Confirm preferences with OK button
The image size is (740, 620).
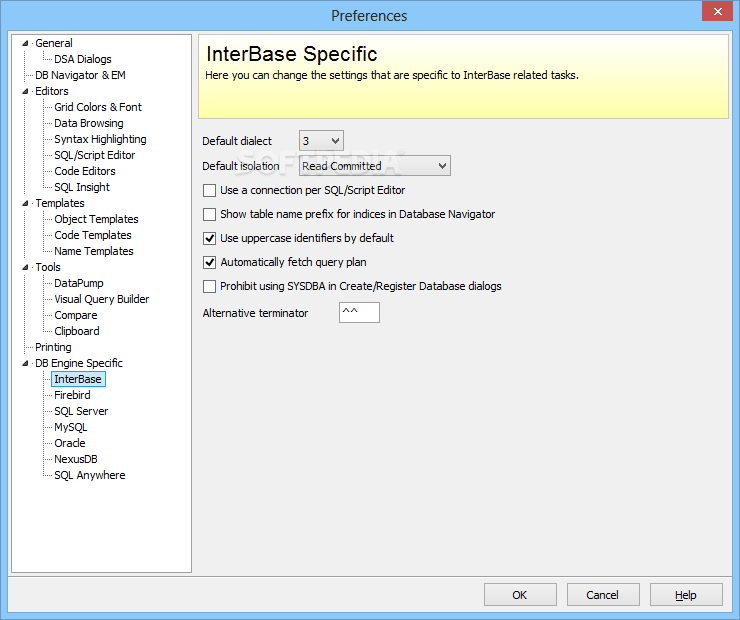click(x=520, y=595)
